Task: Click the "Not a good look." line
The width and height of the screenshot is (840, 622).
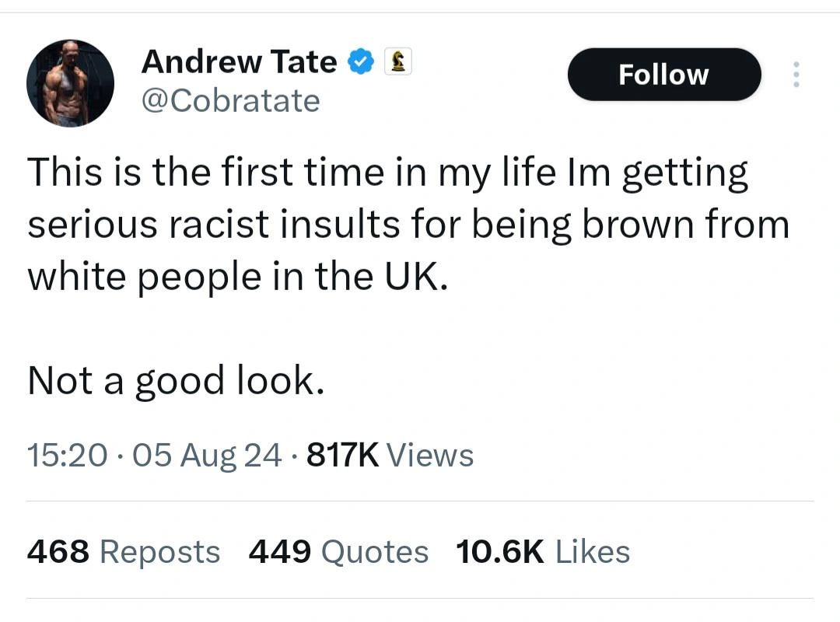Action: pos(175,381)
